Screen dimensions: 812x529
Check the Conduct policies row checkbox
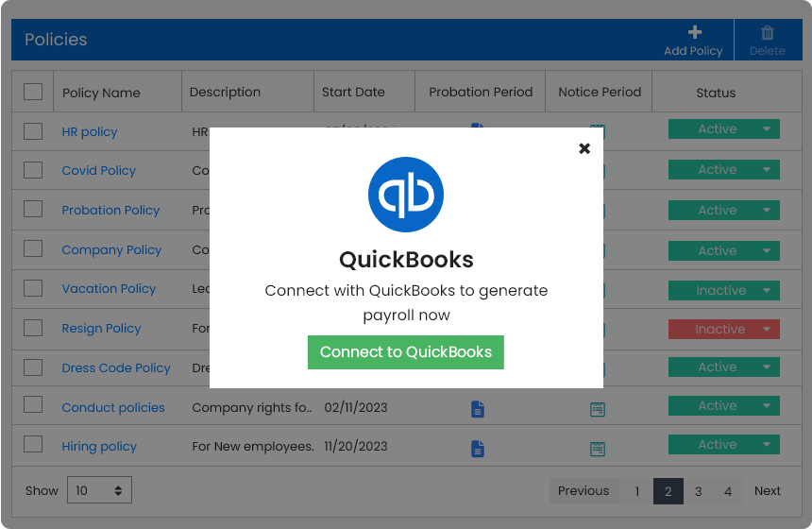coord(33,404)
